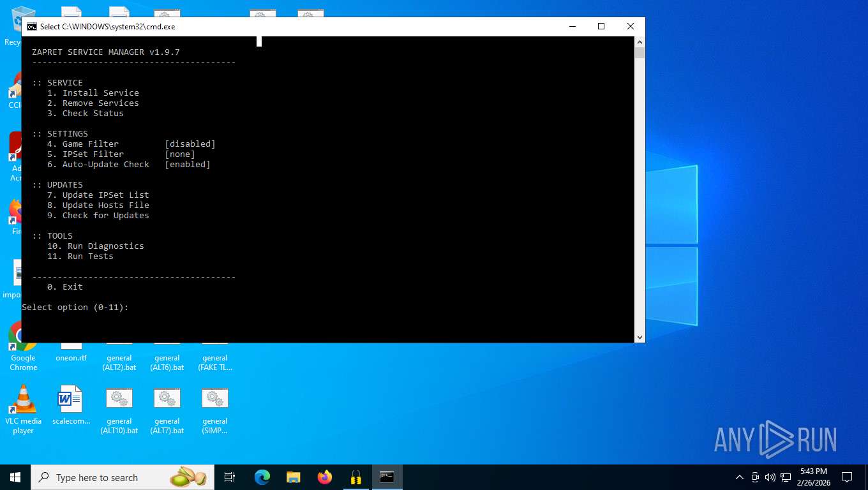The height and width of the screenshot is (490, 868).
Task: Select general (ALT7).bat desktop file
Action: pyautogui.click(x=167, y=410)
